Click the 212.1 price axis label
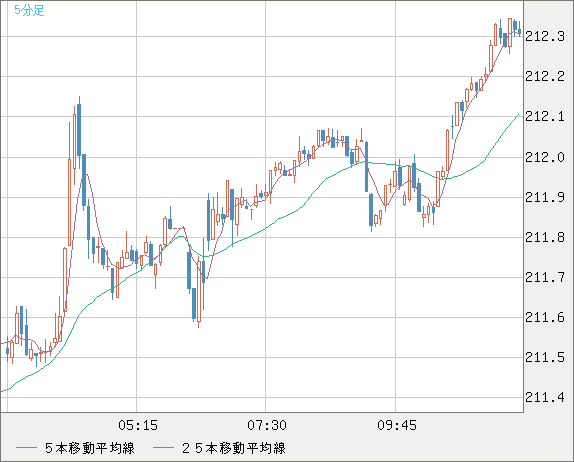Image resolution: width=574 pixels, height=462 pixels. click(545, 117)
